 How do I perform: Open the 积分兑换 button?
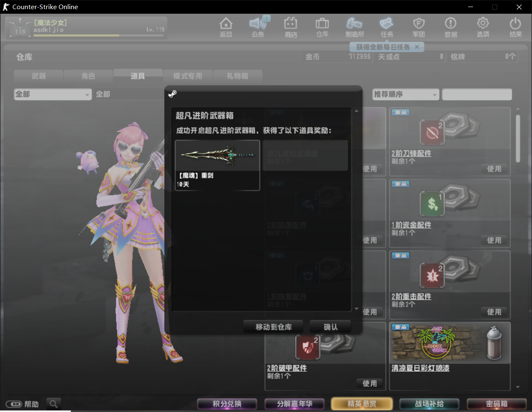(227, 404)
